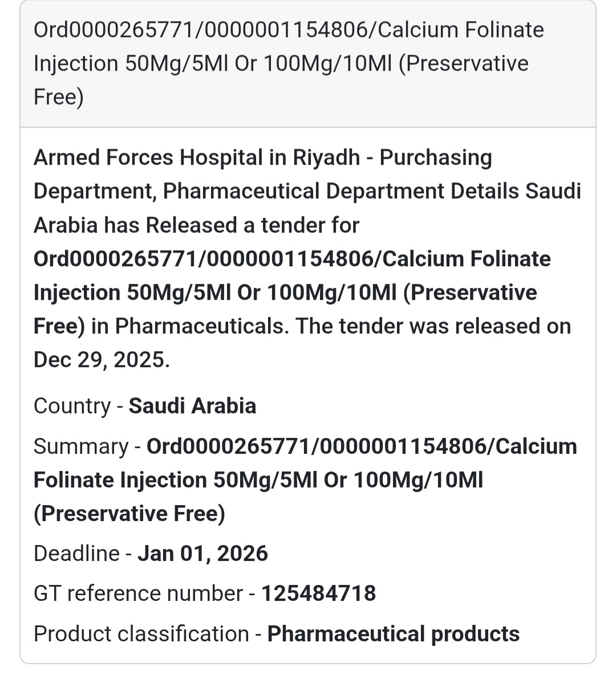
Task: Click the "Product classification" label
Action: pos(141,634)
